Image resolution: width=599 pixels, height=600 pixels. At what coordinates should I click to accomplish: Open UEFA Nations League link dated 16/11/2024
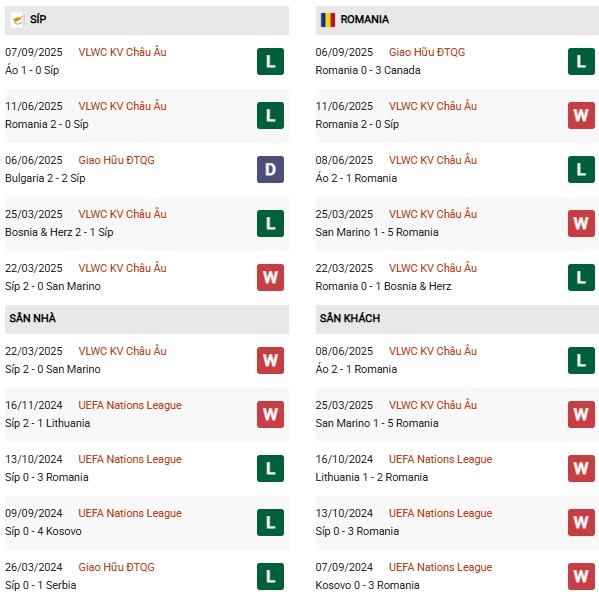click(x=130, y=405)
